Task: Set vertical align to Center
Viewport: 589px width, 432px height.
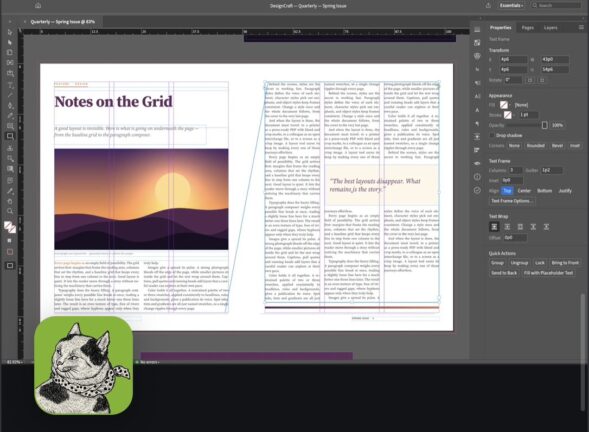Action: tap(524, 191)
